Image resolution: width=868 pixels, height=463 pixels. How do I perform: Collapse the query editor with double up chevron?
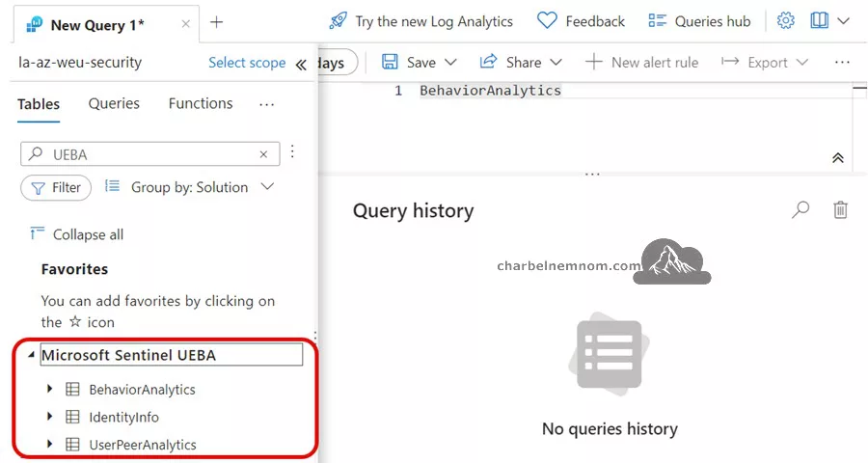pos(838,158)
